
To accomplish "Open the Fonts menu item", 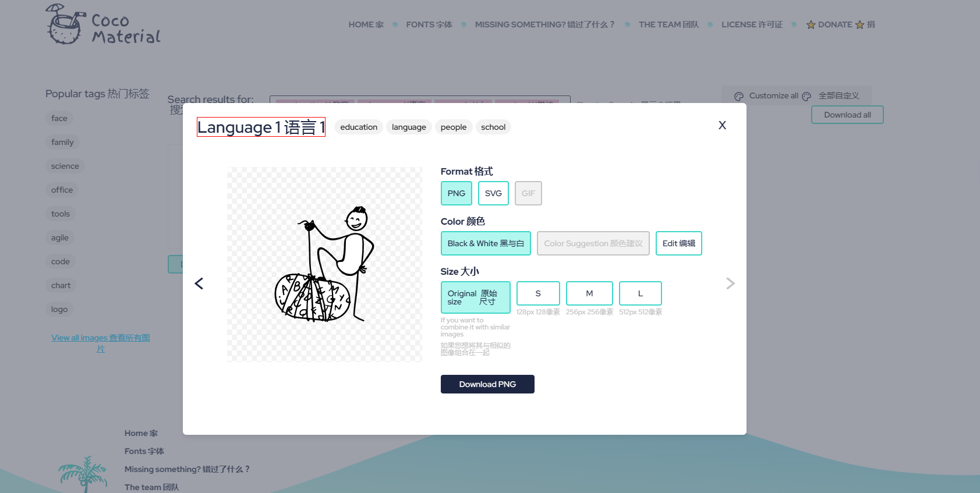I will 429,24.
